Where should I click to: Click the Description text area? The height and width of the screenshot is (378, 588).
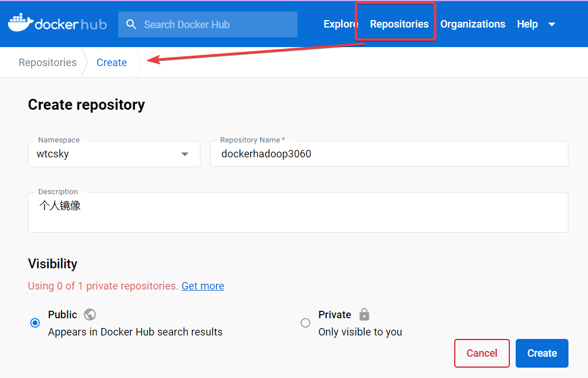pyautogui.click(x=298, y=213)
